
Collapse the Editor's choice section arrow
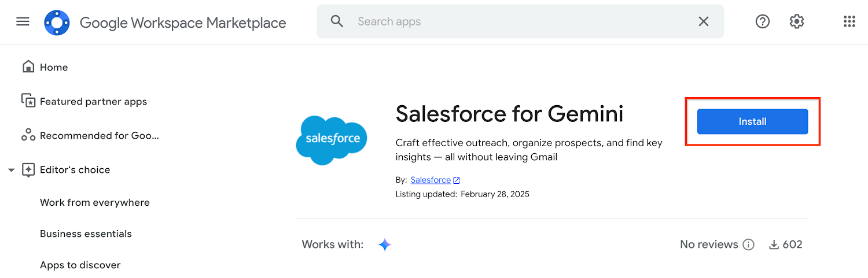[x=11, y=170]
